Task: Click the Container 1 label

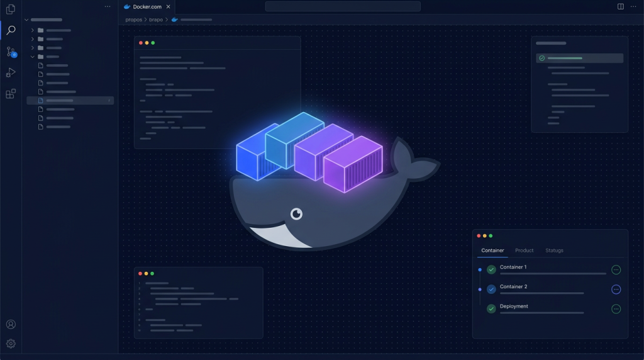Action: point(513,267)
